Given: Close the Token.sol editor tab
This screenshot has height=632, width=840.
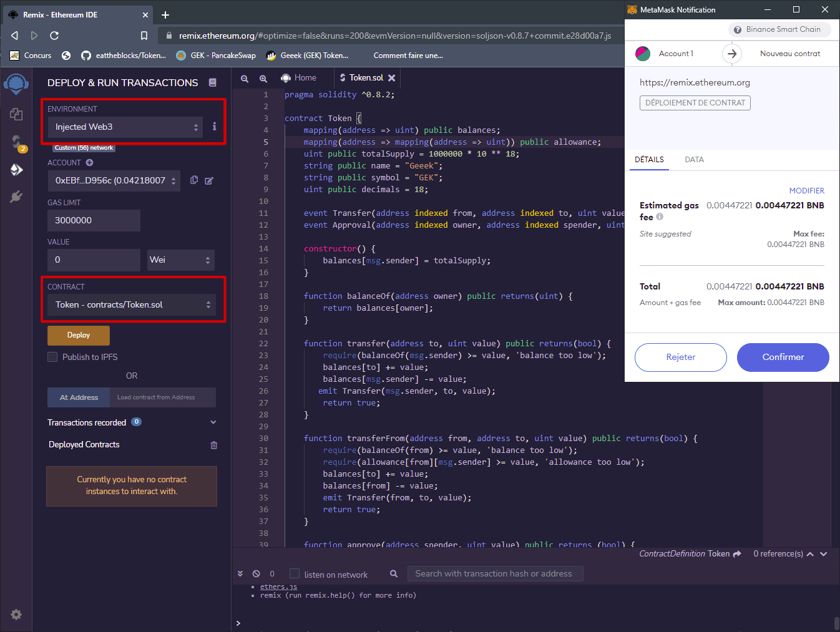Looking at the screenshot, I should (391, 78).
